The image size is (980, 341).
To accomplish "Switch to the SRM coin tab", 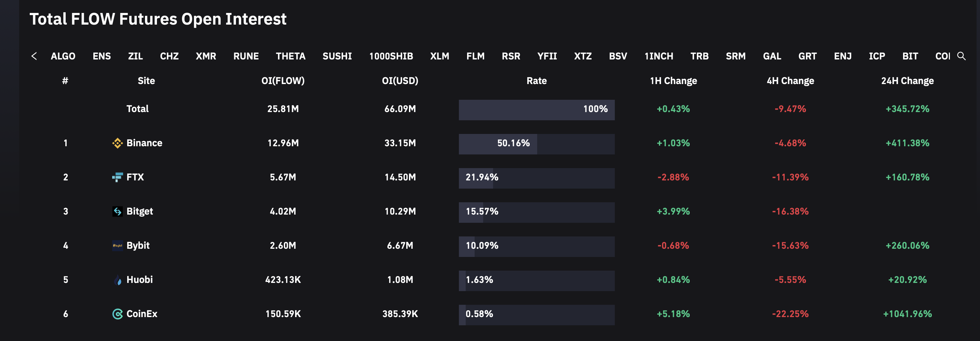I will tap(736, 56).
